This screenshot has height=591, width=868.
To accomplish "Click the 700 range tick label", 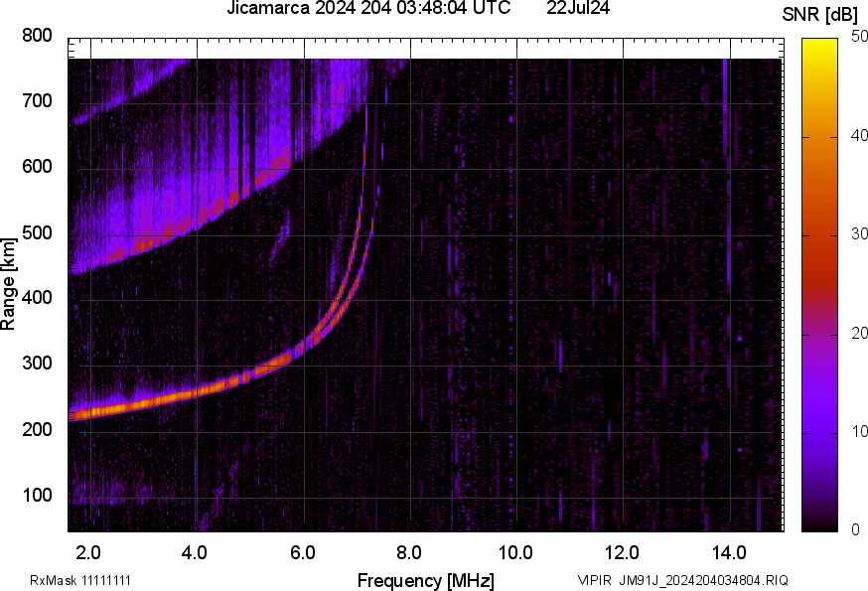I will tap(37, 100).
